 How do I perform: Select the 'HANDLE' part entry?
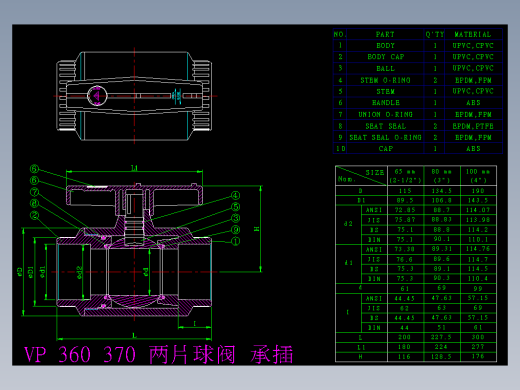pyautogui.click(x=386, y=103)
